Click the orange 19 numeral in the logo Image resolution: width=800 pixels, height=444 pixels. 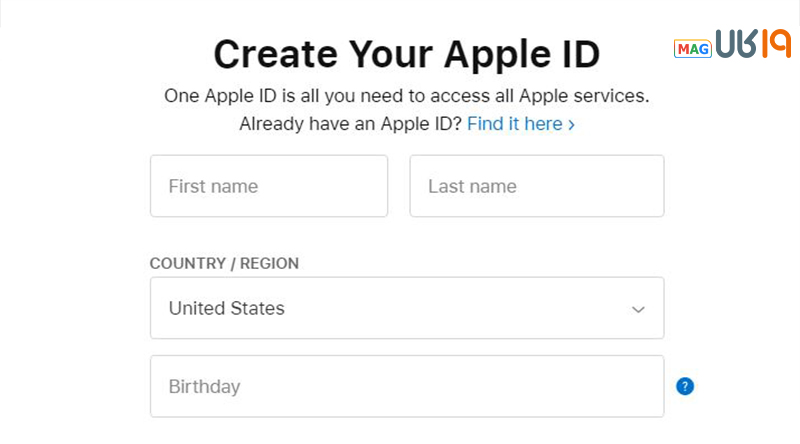774,44
